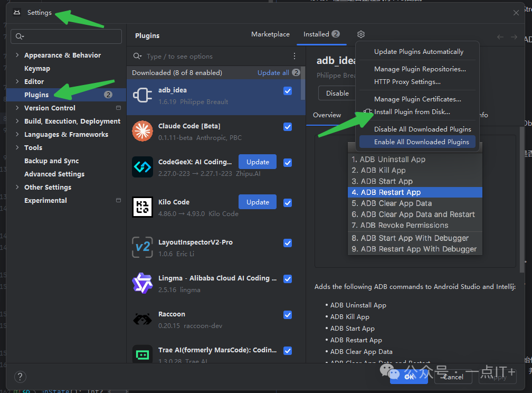This screenshot has width=532, height=393.
Task: Uncheck the LayoutInspectorV2-Pro checkbox
Action: tap(287, 243)
